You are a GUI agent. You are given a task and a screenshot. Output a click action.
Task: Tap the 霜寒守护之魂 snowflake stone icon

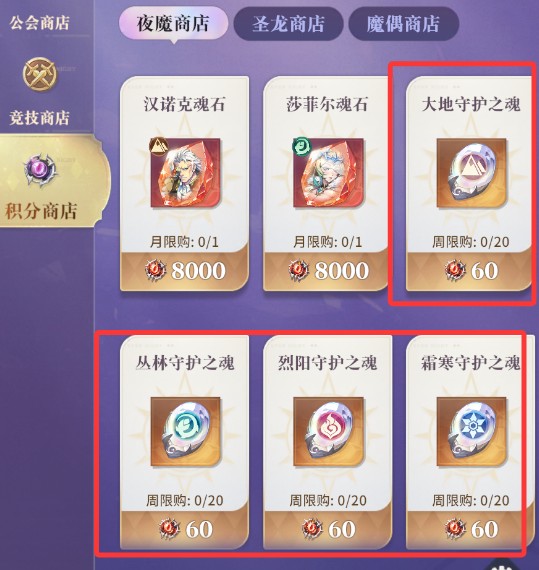tap(471, 431)
